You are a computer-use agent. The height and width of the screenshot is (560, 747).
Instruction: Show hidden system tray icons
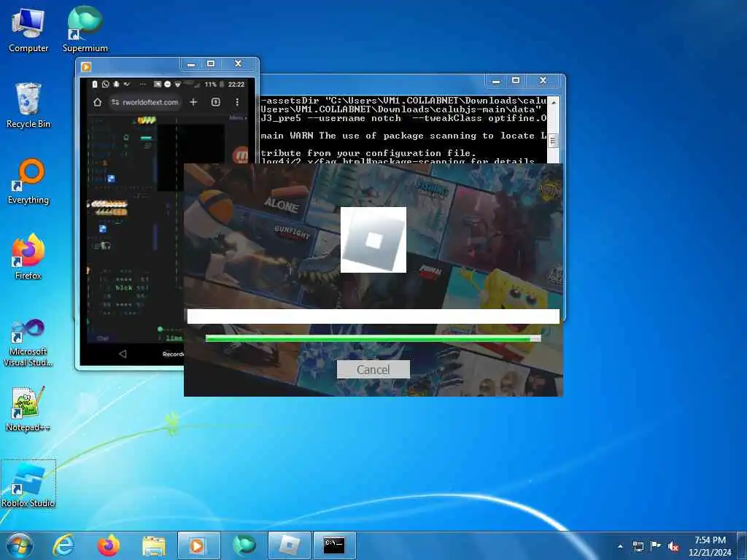pyautogui.click(x=620, y=546)
